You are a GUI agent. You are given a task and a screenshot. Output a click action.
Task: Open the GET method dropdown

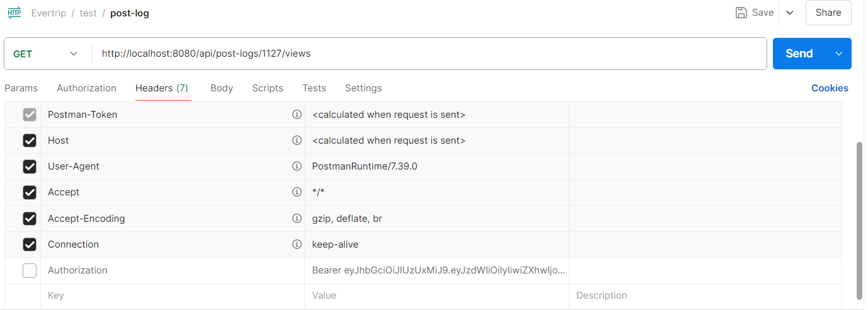46,54
